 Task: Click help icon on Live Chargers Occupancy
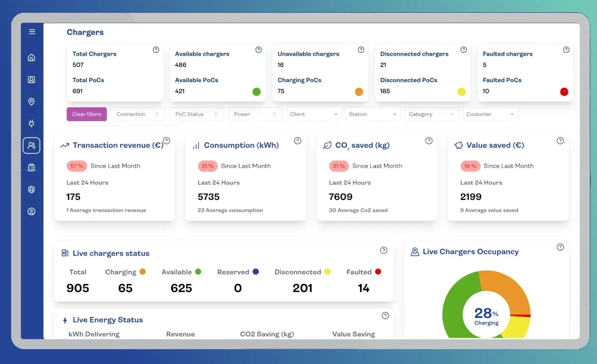click(560, 247)
